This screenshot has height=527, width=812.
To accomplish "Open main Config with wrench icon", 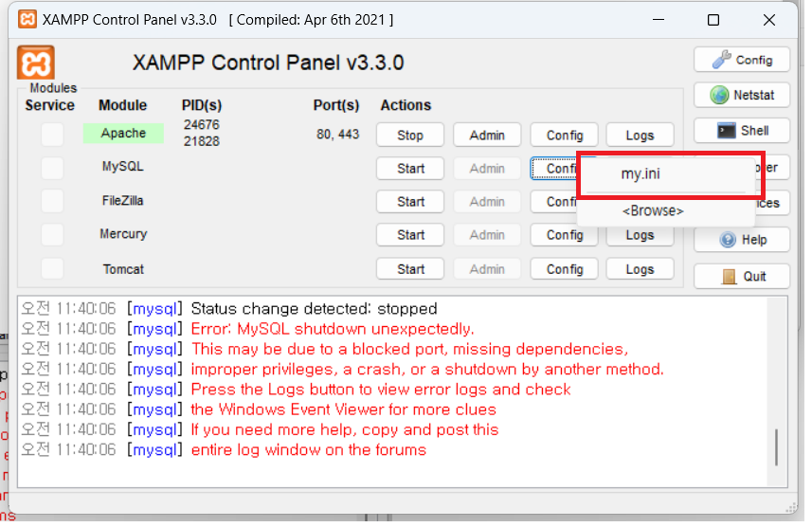I will [x=742, y=60].
